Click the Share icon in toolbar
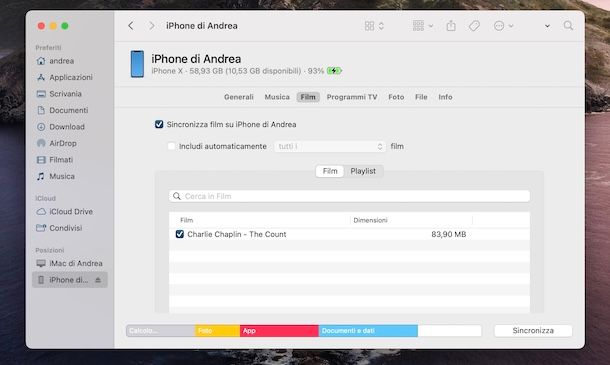Image resolution: width=610 pixels, height=365 pixels. click(x=451, y=26)
